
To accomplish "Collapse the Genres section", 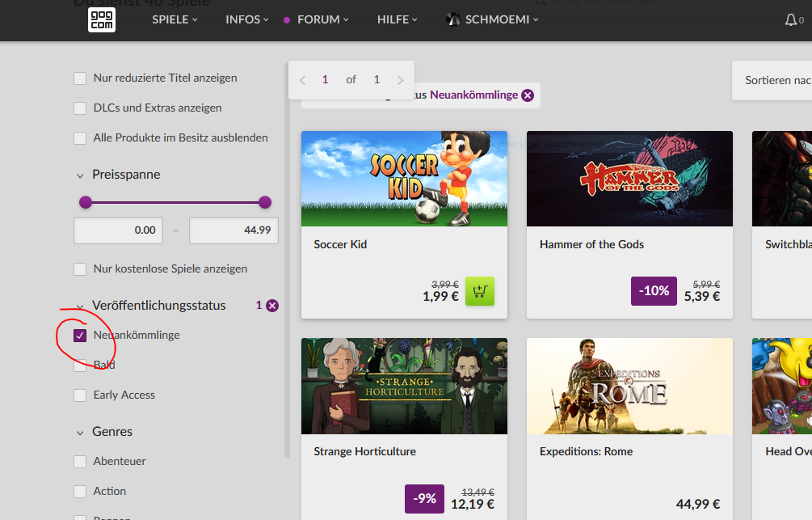I will click(x=80, y=433).
